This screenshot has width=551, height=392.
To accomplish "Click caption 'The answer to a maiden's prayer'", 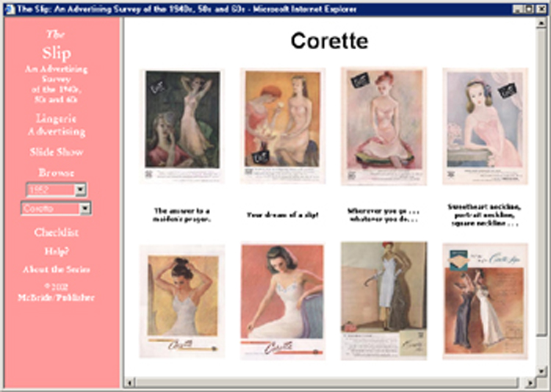I will tap(182, 215).
